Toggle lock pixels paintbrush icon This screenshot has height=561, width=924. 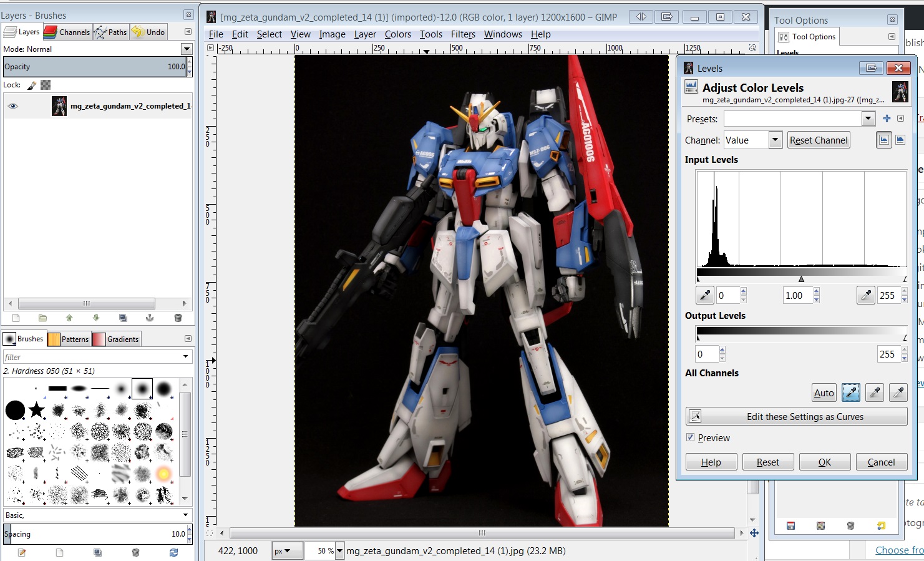click(x=32, y=85)
